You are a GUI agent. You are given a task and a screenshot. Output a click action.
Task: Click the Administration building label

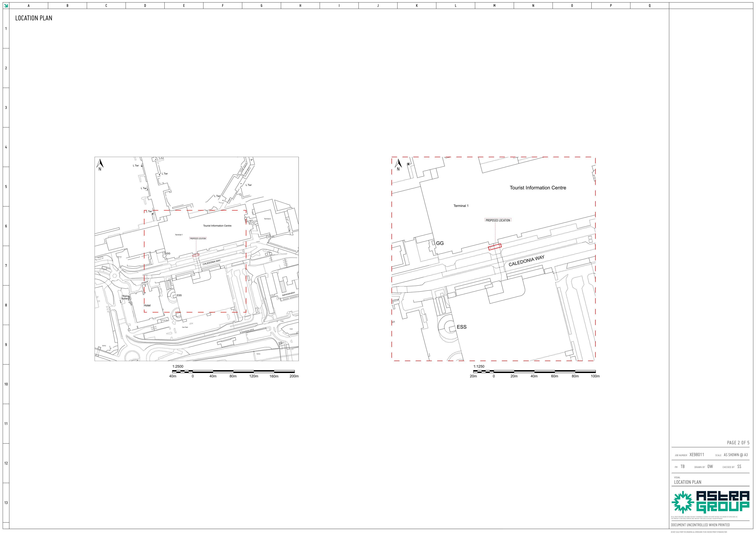pos(288,294)
